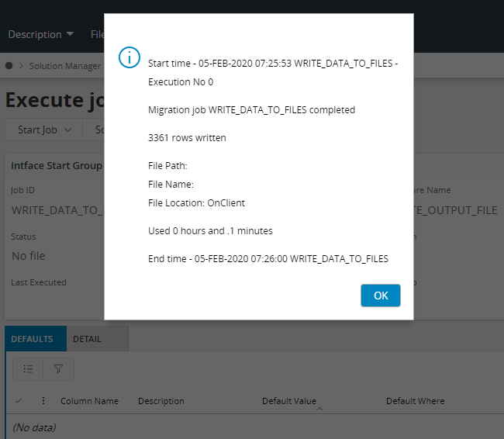The image size is (504, 439).
Task: Click the OK button in the dialog
Action: click(380, 296)
